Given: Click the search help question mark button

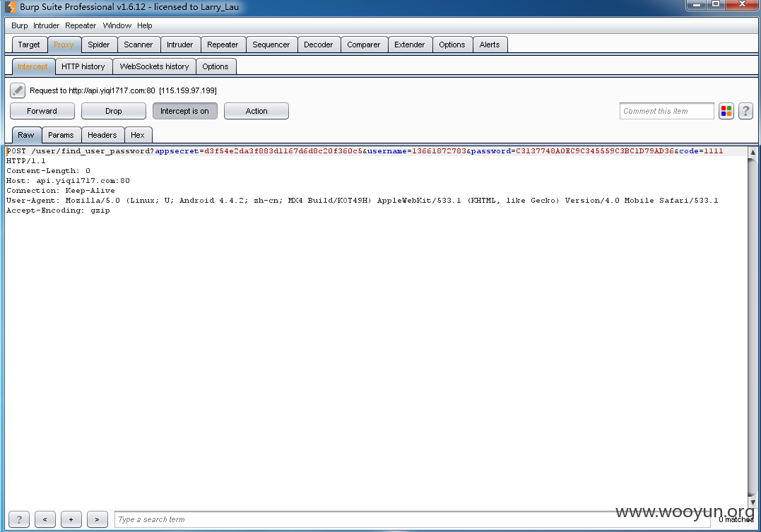Looking at the screenshot, I should 19,519.
